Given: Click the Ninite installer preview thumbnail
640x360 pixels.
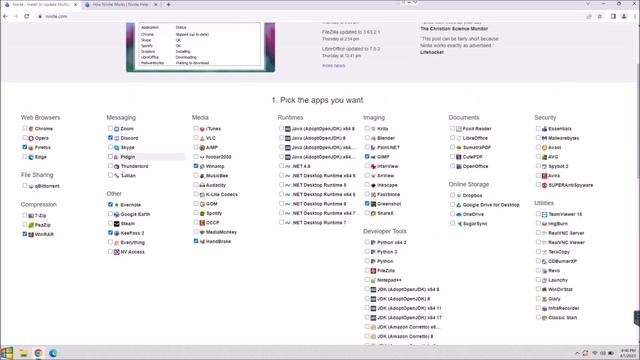Looking at the screenshot, I should tap(200, 47).
